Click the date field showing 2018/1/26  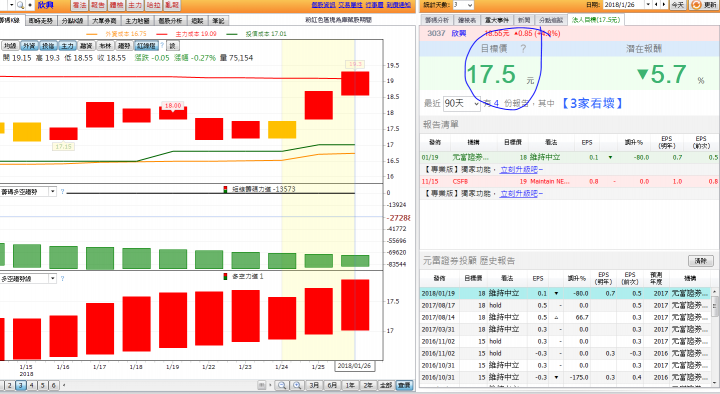point(624,5)
